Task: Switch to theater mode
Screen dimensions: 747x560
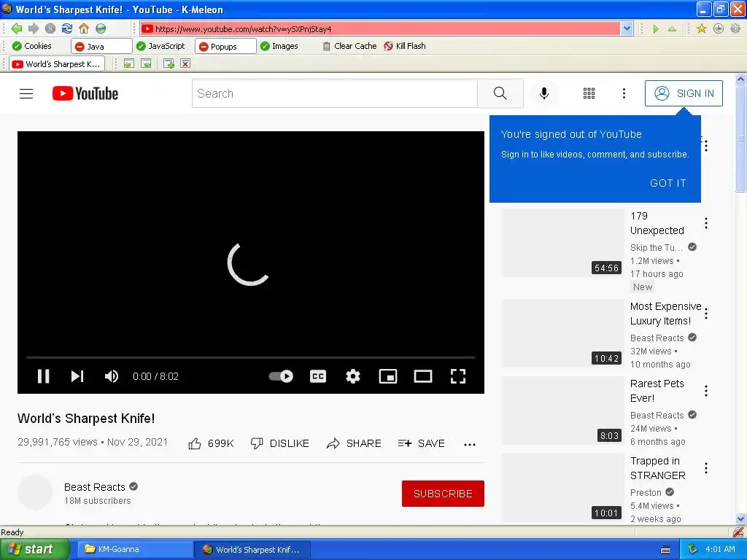Action: point(423,376)
